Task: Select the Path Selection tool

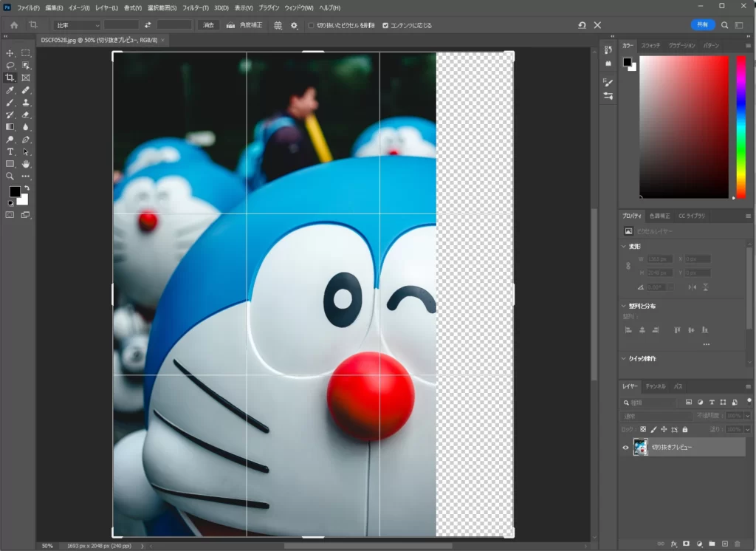Action: 26,151
